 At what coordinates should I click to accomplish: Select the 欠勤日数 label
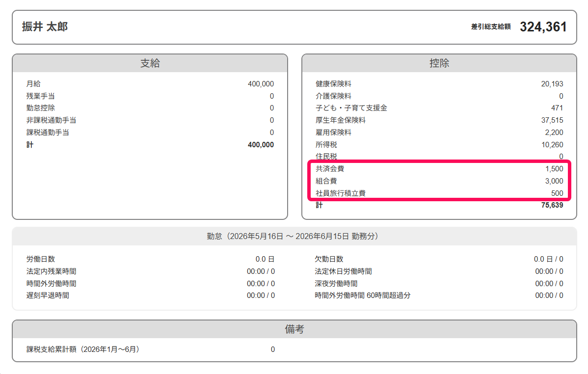[x=329, y=259]
